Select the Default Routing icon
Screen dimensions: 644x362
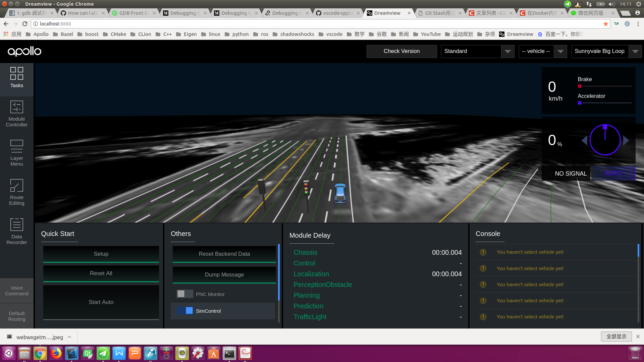(17, 316)
